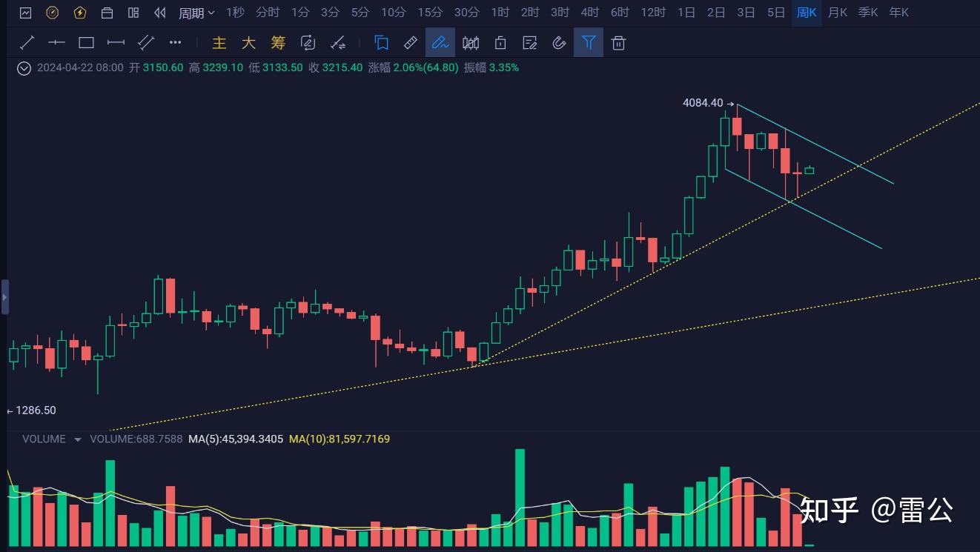Select the 1分 timeframe
Image resolution: width=980 pixels, height=552 pixels.
point(300,13)
